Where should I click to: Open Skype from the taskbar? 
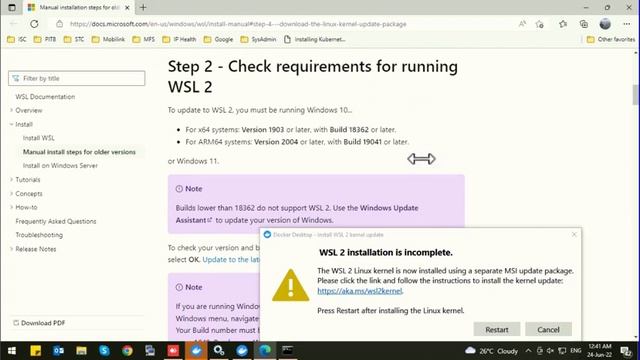tap(104, 351)
